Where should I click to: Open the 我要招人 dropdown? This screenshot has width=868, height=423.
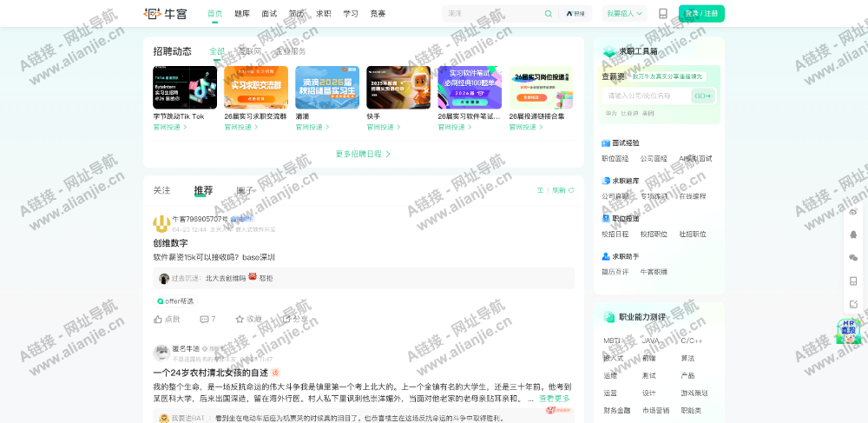(624, 14)
